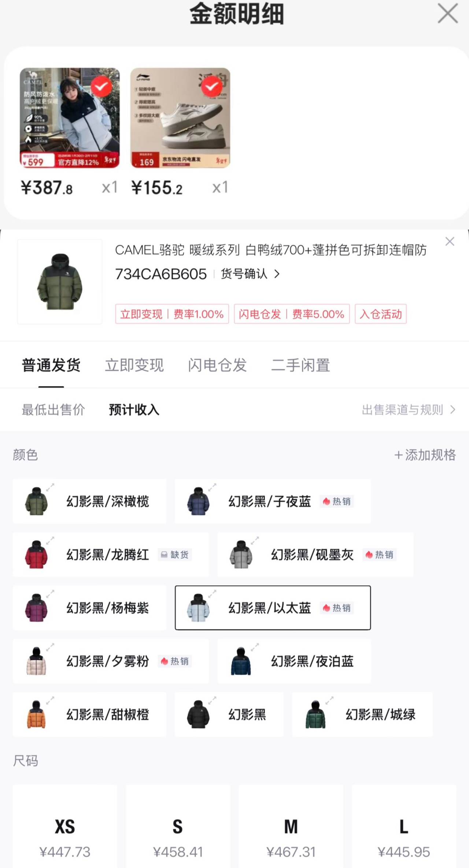Screen dimensions: 469x868
Task: Tap 闪电仓发 费率5.00% tag
Action: tap(292, 314)
